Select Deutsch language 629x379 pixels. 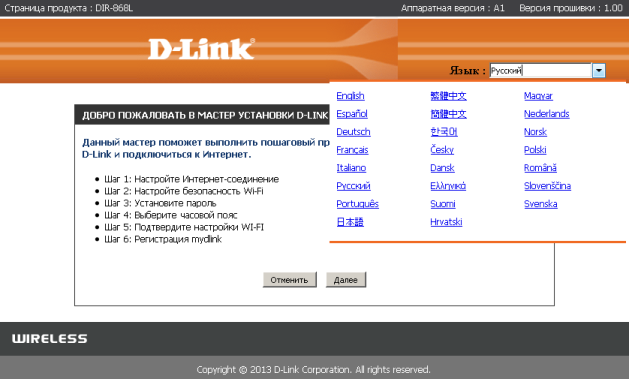tap(353, 132)
